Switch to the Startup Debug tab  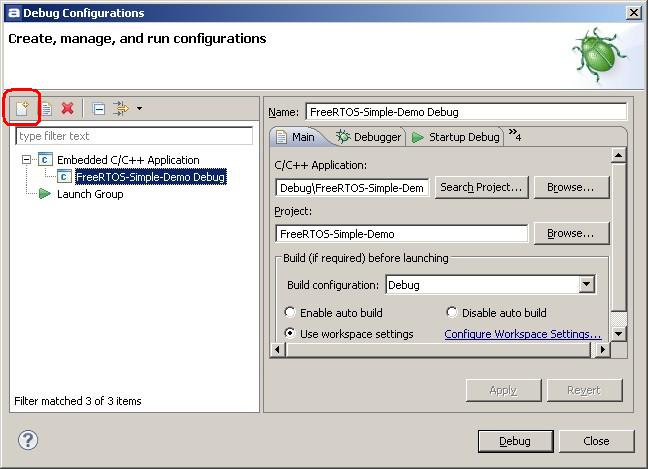(x=455, y=137)
